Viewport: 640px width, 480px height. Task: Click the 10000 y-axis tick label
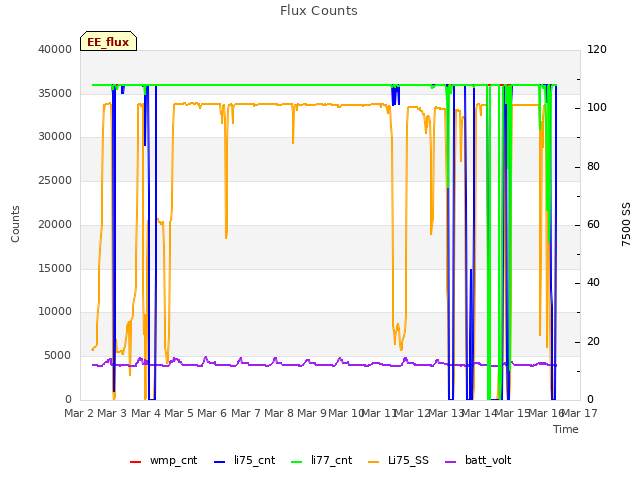click(x=55, y=312)
